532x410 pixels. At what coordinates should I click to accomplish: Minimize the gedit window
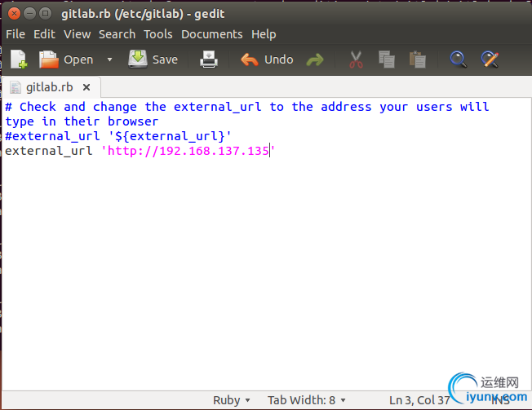pos(29,14)
